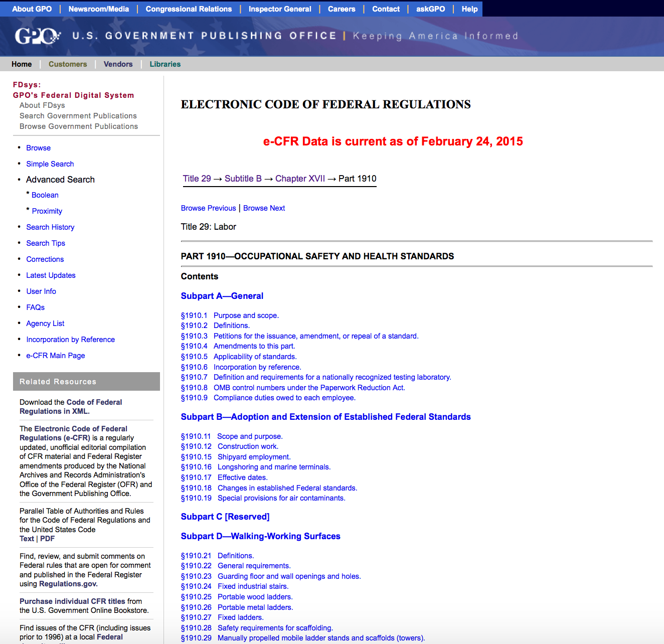Open §1910.8 OMB control numbers link
The width and height of the screenshot is (664, 644).
click(293, 388)
